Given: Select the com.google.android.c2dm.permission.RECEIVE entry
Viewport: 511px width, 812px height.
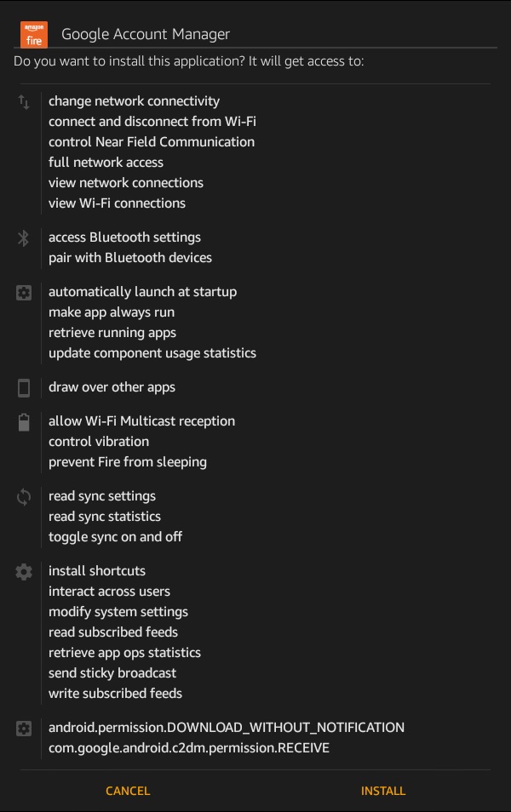Looking at the screenshot, I should [188, 748].
